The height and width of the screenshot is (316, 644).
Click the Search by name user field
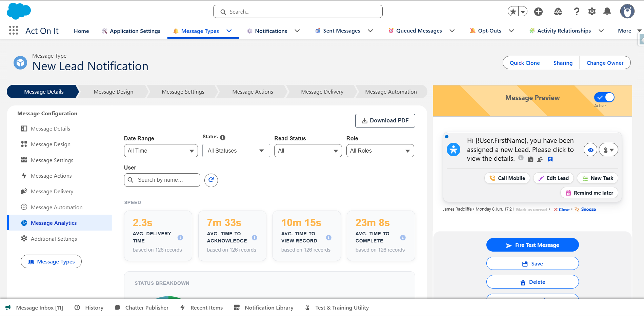(x=162, y=180)
